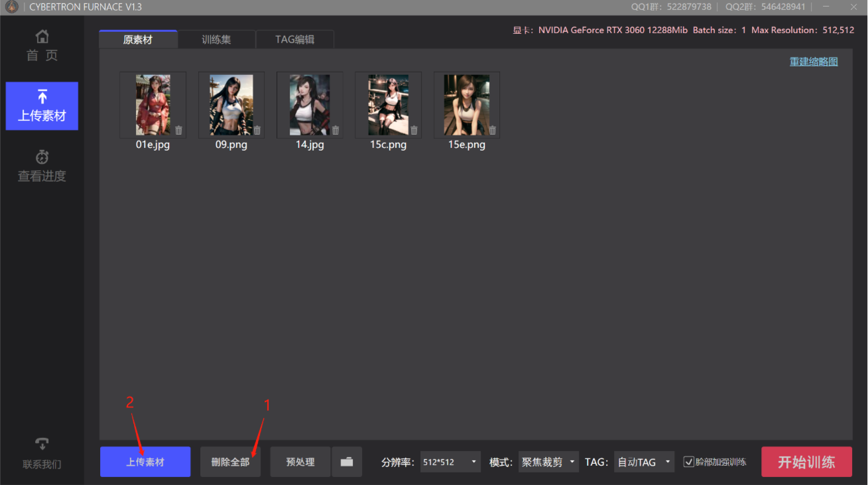Click the file name 15e.png
This screenshot has height=485, width=868.
point(467,145)
